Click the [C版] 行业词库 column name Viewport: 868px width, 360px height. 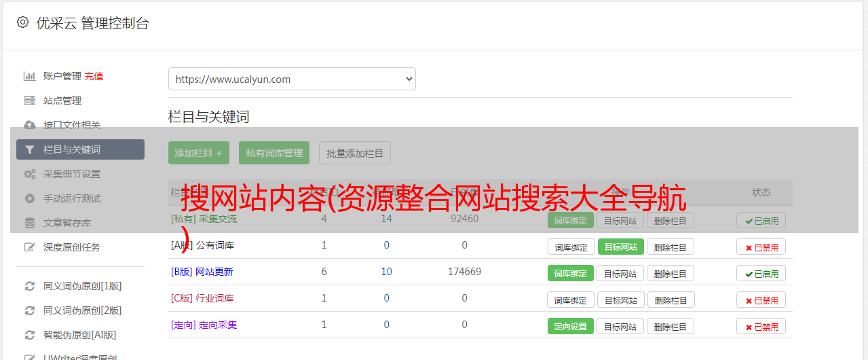[202, 298]
